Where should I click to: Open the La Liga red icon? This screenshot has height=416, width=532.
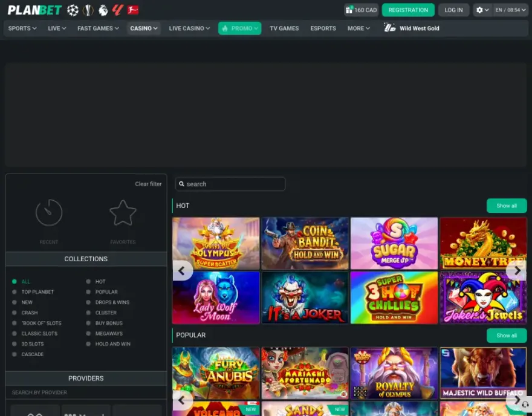(x=118, y=10)
